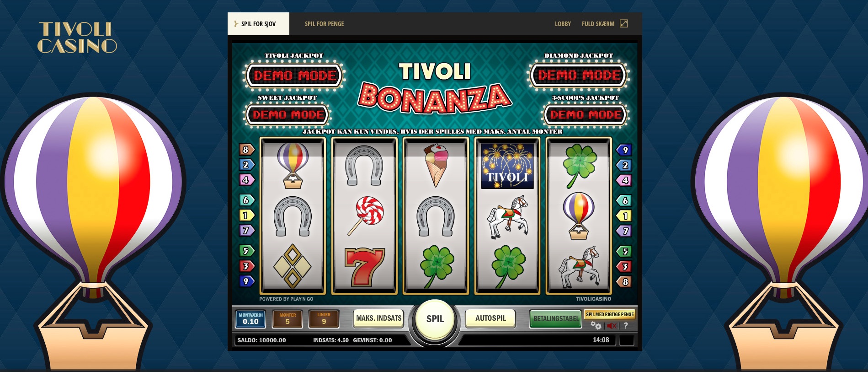Screen dimensions: 868x372
Task: Select payline 8 marker on left side
Action: (x=246, y=150)
